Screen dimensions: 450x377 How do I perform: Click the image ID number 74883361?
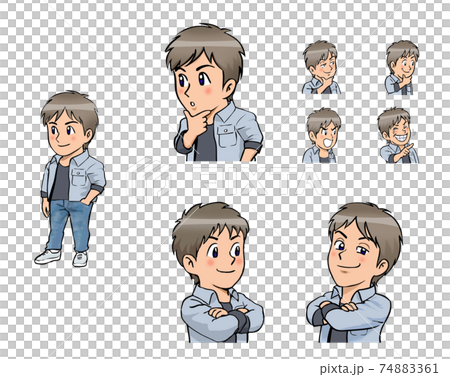pyautogui.click(x=409, y=368)
